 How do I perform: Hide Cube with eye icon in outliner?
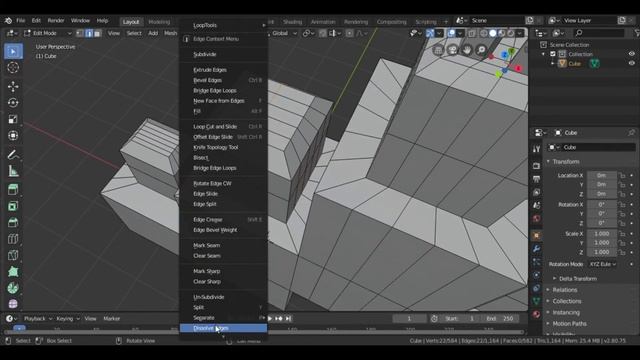pyautogui.click(x=631, y=63)
